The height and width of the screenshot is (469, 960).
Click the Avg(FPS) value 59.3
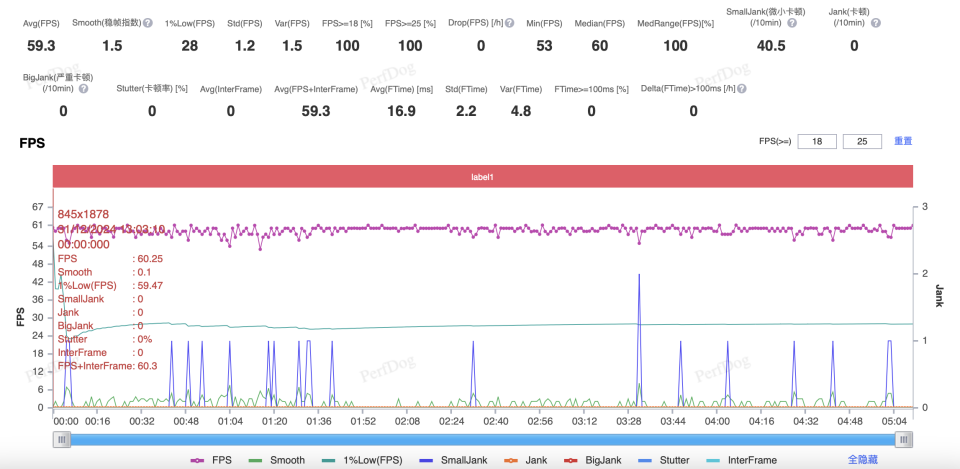[41, 46]
